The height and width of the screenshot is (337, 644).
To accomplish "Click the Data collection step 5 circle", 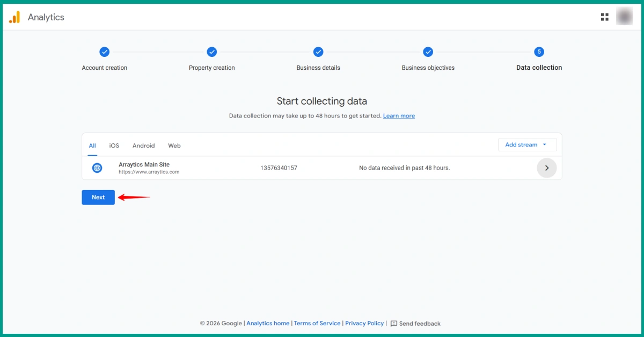I will click(x=539, y=52).
